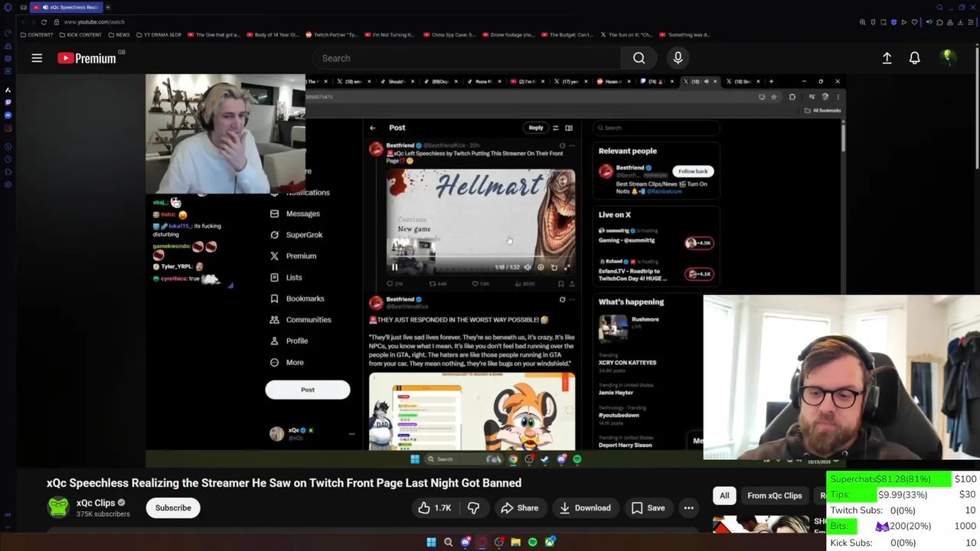980x551 pixels.
Task: Open Lists in the X sidebar
Action: 286,278
